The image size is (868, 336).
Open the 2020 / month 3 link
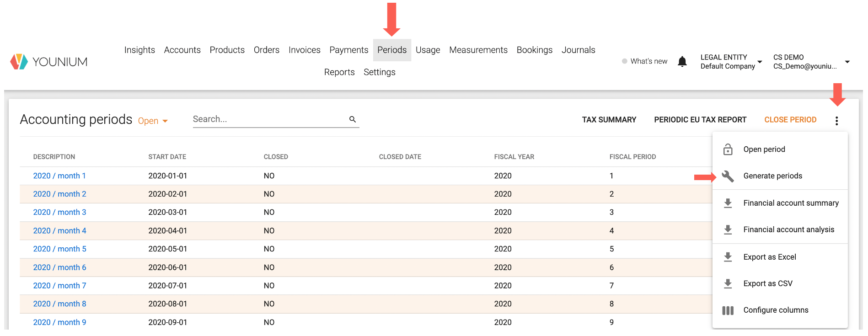click(59, 213)
